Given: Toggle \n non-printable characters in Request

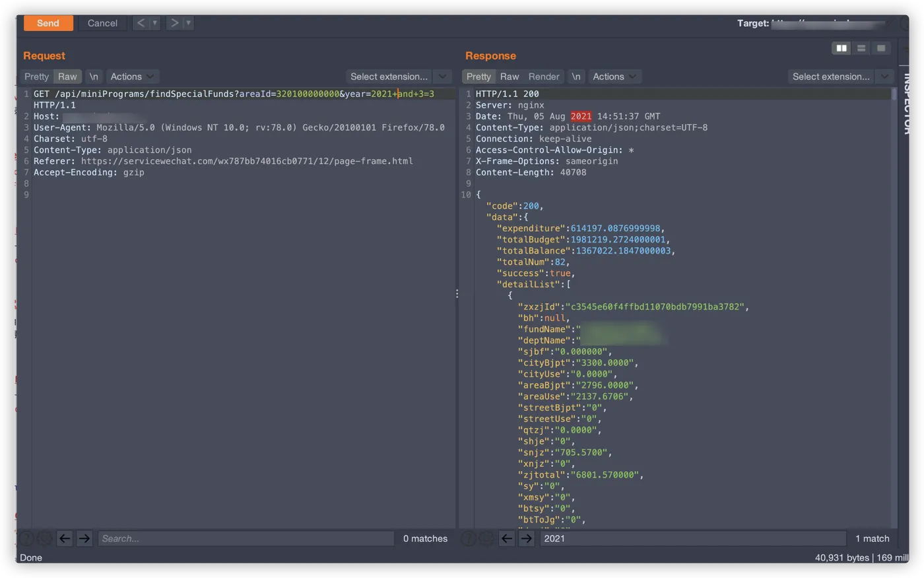Looking at the screenshot, I should coord(94,77).
